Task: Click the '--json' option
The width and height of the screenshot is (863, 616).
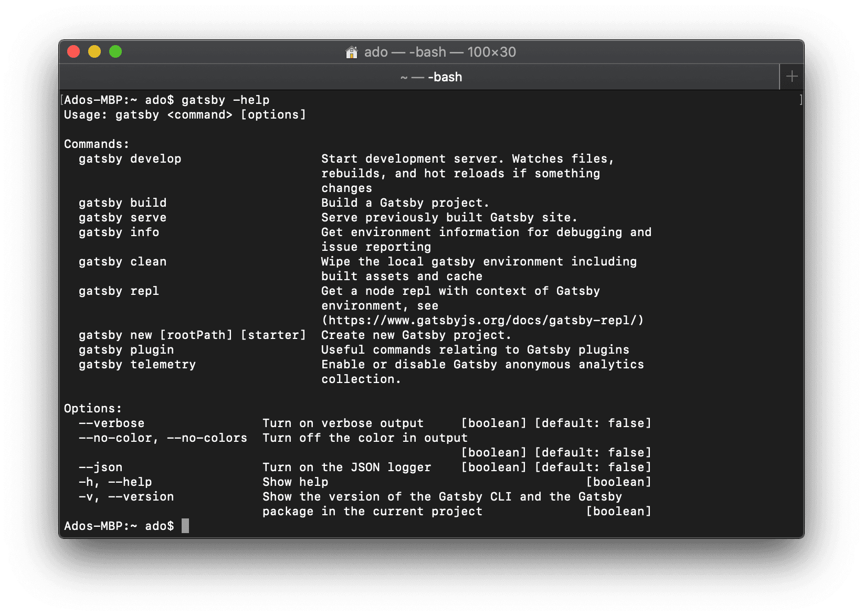Action: pos(100,467)
